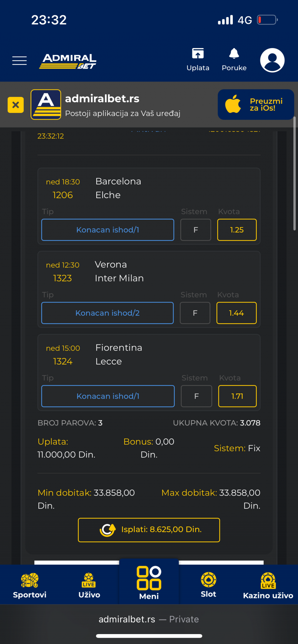Open the hamburger menu
Screen dimensions: 298x644
click(19, 60)
